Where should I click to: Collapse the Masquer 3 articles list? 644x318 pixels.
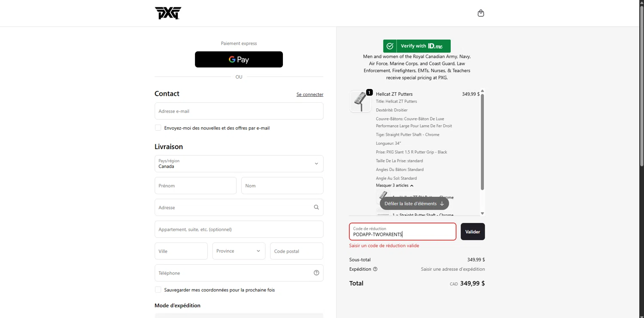click(x=395, y=186)
